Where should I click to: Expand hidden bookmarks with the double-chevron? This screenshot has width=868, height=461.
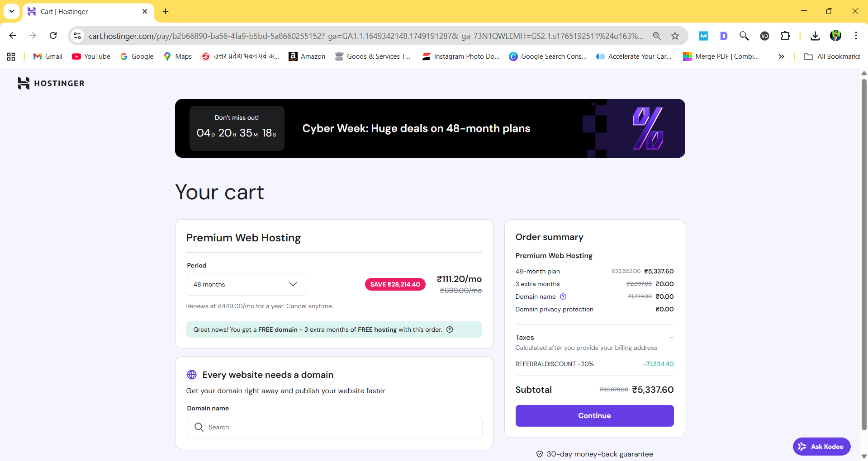pyautogui.click(x=781, y=56)
